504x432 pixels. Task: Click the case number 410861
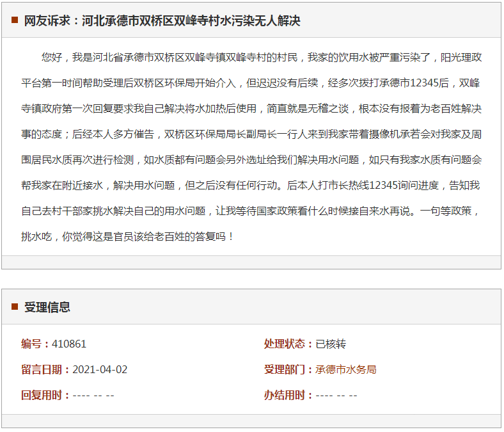(69, 344)
